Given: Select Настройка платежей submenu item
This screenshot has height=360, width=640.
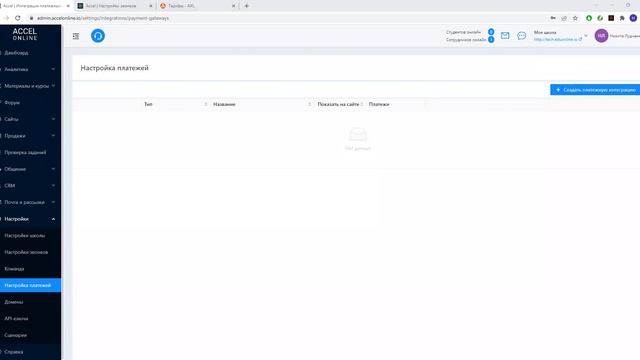Looking at the screenshot, I should tap(31, 285).
